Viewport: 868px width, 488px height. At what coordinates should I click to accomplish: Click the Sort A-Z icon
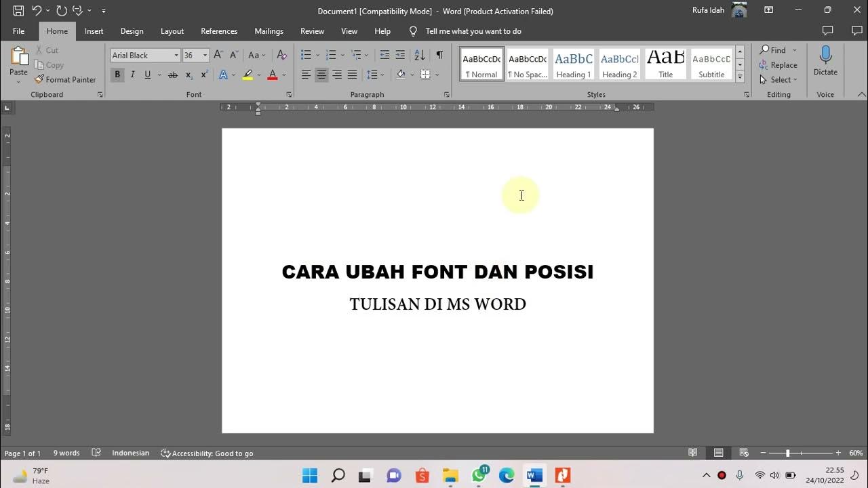pos(420,55)
